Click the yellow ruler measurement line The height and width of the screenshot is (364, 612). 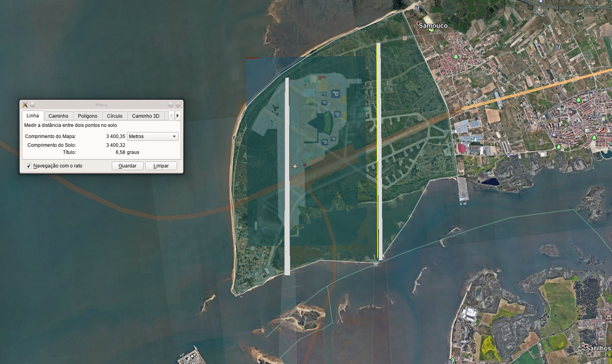coord(377,151)
